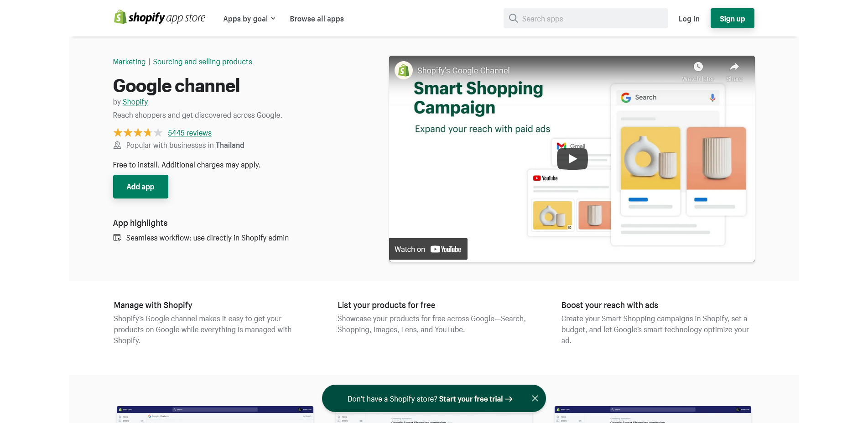Screen dimensions: 868x423
Task: Dismiss the free trial banner
Action: pos(535,398)
